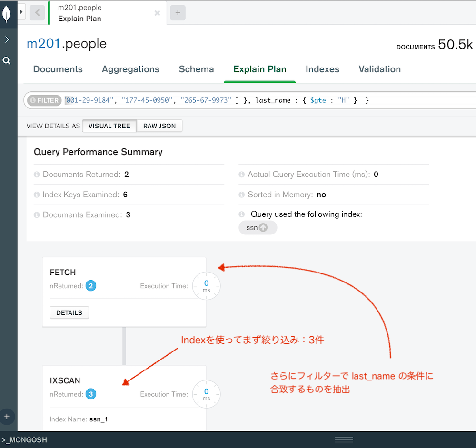Open a new tab with the plus button
The height and width of the screenshot is (448, 476).
coord(178,13)
